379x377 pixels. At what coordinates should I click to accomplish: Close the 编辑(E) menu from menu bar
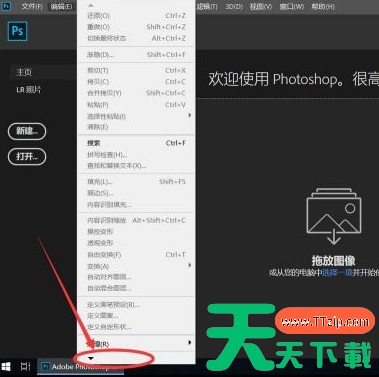pyautogui.click(x=61, y=6)
